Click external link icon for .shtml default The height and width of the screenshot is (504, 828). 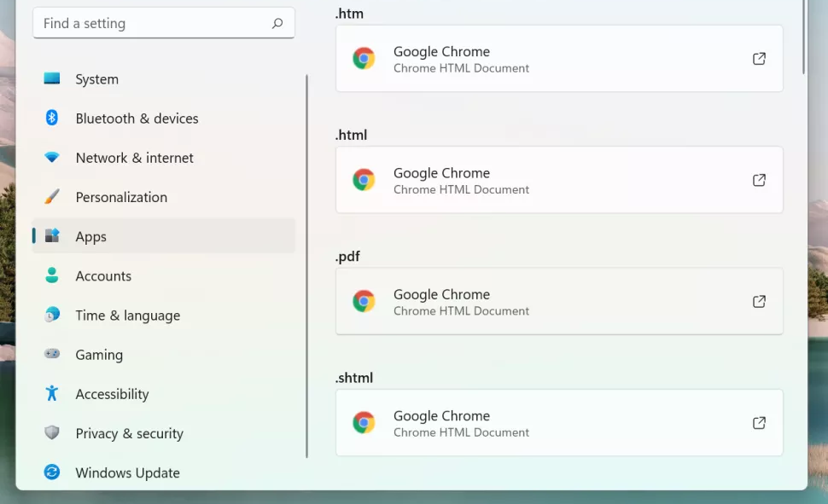[759, 423]
